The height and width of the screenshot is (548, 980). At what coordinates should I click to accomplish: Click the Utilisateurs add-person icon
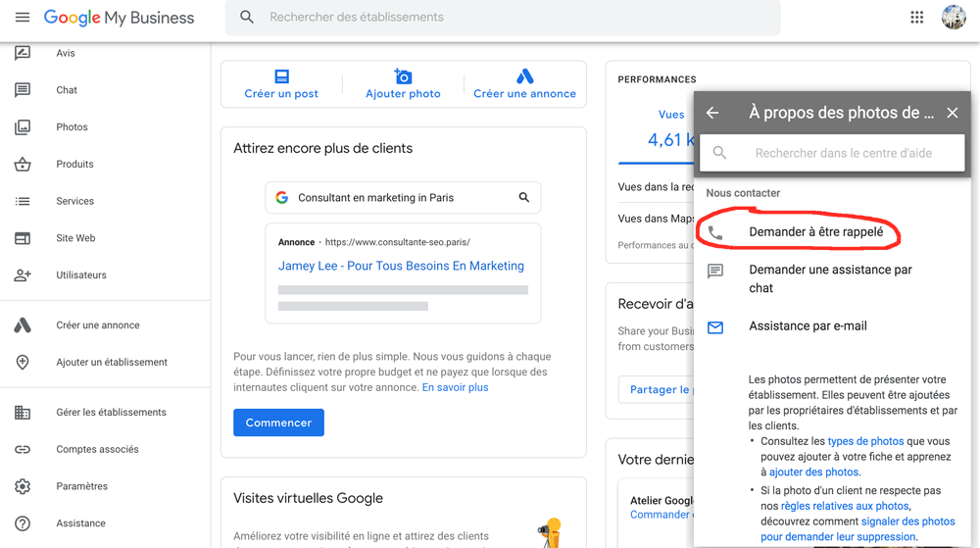pyautogui.click(x=23, y=274)
